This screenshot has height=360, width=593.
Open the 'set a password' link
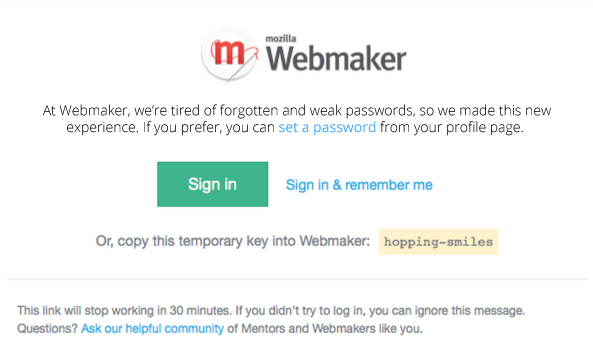click(x=327, y=127)
